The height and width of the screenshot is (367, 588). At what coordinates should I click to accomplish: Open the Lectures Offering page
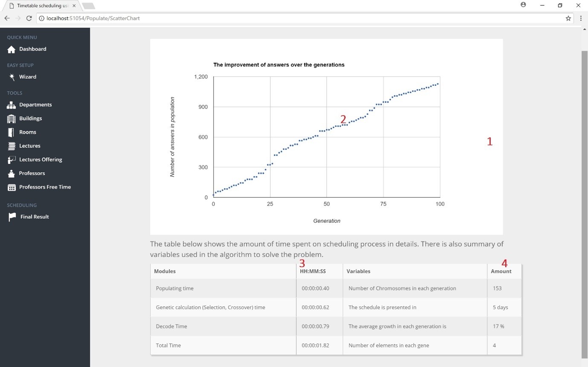(x=41, y=160)
